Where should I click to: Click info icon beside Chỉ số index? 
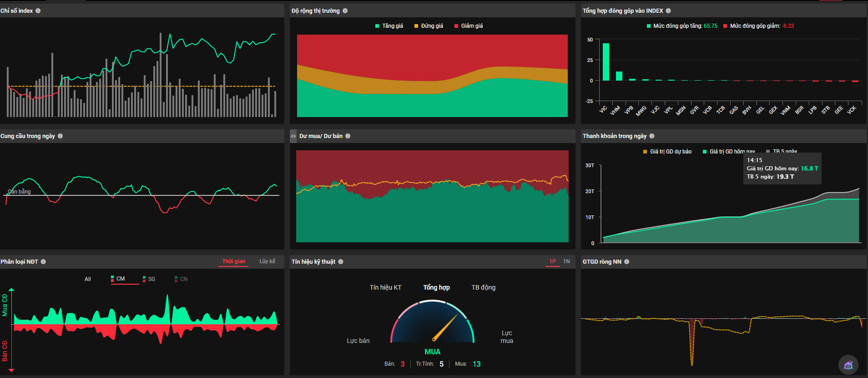38,11
